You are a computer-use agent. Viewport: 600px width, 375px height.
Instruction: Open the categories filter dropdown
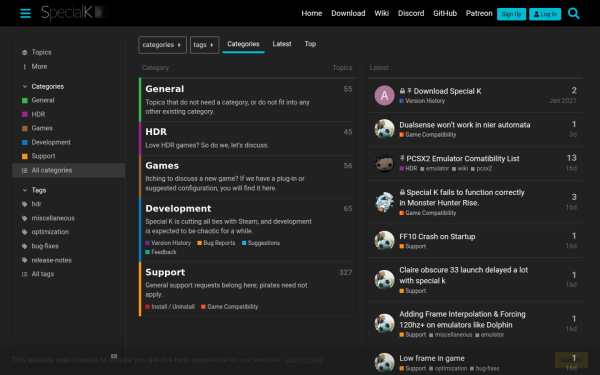pos(162,45)
